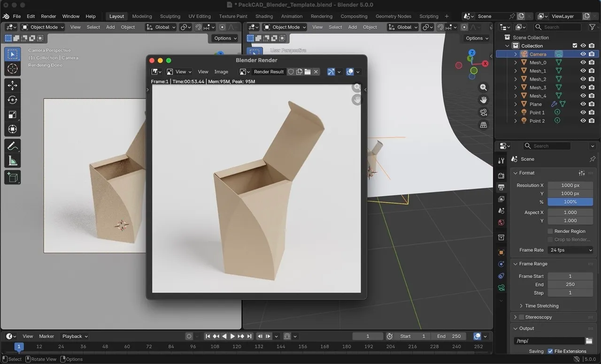Open the Frame Rate dropdown showing 24 fps
The image size is (601, 364).
coord(570,250)
